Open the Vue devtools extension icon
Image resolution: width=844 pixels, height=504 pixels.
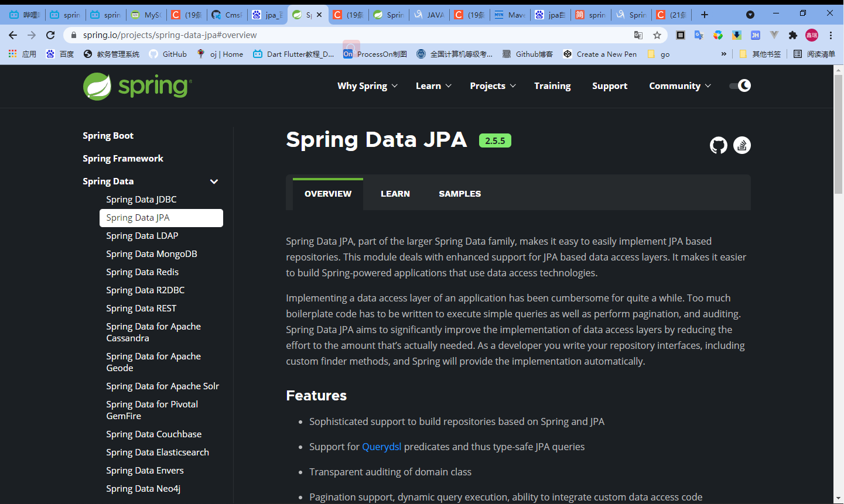pos(774,35)
